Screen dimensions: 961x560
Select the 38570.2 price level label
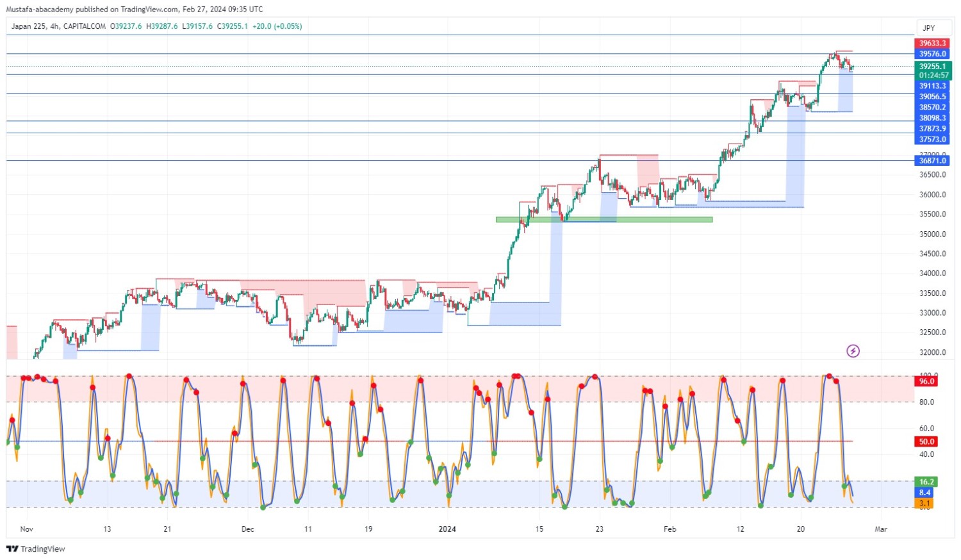932,108
